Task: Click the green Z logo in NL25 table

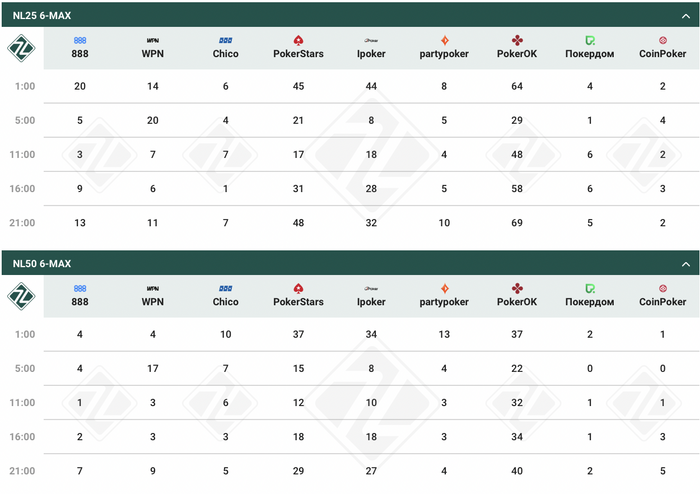Action: coord(22,47)
